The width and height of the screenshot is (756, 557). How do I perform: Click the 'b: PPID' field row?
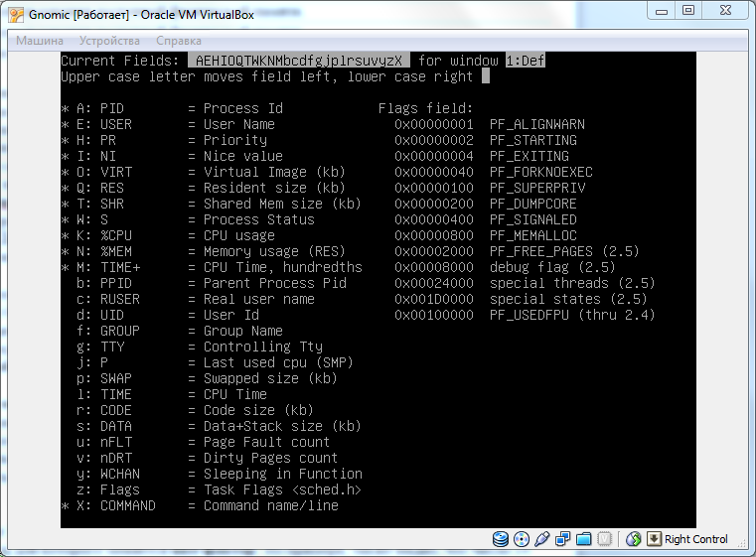[212, 283]
